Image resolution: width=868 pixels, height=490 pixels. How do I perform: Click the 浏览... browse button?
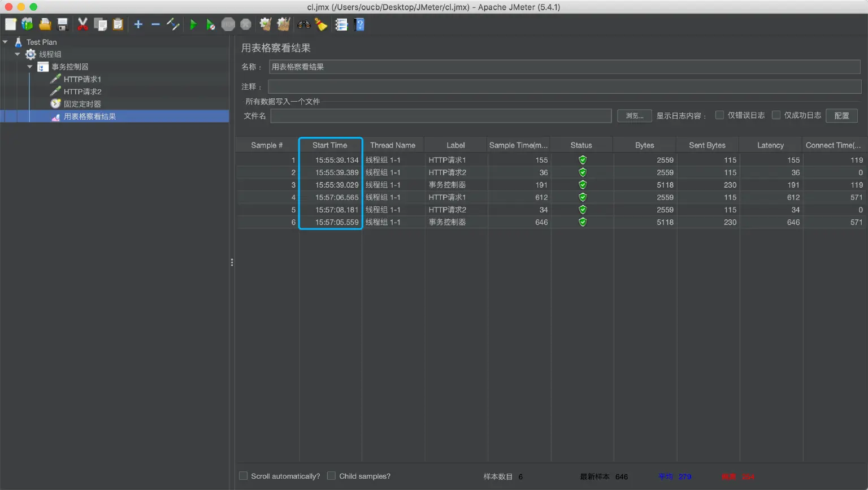(x=634, y=116)
